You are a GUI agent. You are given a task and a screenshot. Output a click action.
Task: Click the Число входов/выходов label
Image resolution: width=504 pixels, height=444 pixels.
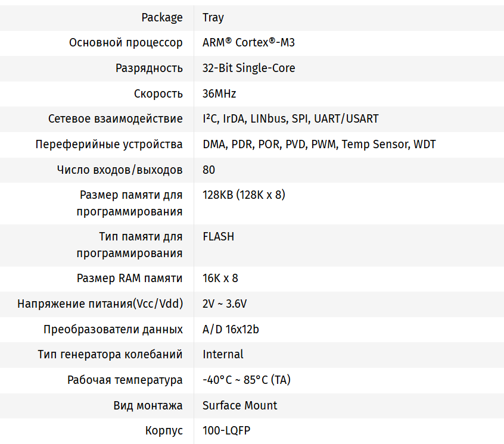[120, 170]
